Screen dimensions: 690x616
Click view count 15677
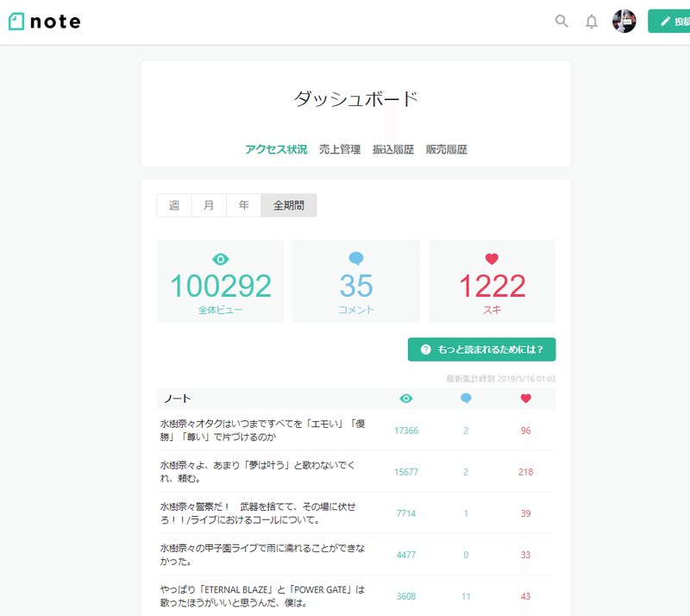(405, 472)
